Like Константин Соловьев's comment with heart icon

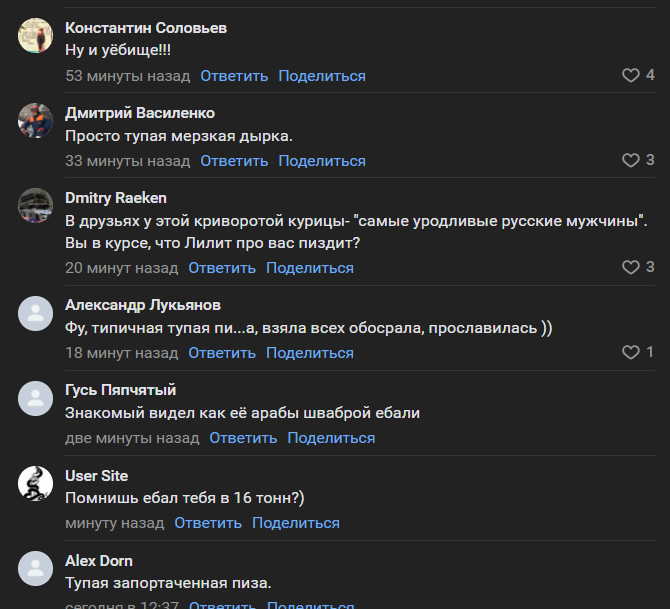(x=630, y=75)
